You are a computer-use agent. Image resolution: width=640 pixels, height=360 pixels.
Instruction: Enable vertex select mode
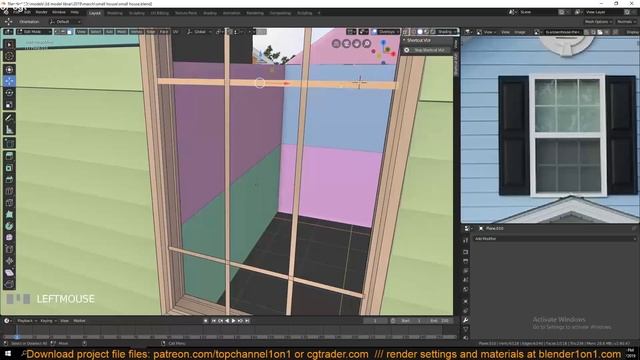click(57, 32)
